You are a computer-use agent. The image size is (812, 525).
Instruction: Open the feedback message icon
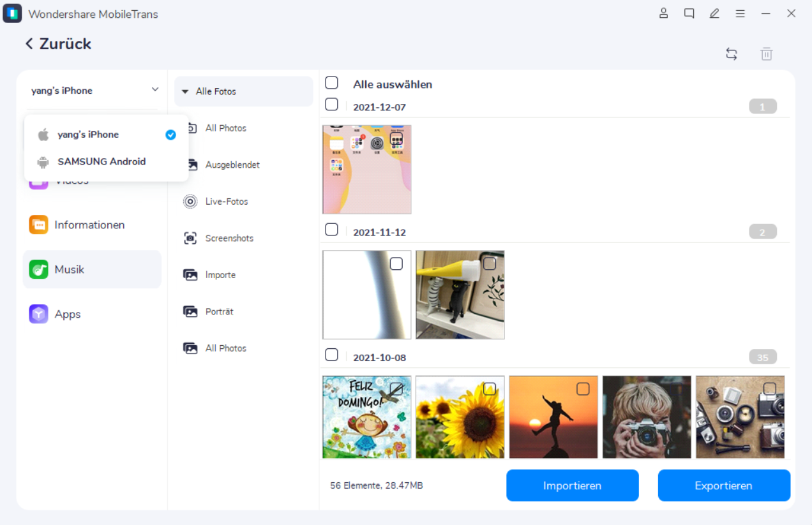click(689, 13)
